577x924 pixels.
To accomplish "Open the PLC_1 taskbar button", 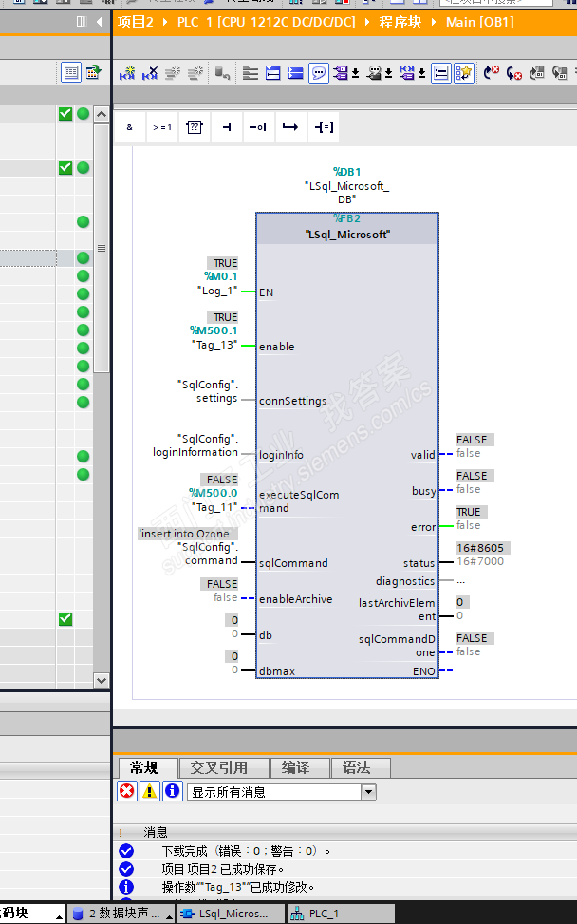I will pos(341,914).
